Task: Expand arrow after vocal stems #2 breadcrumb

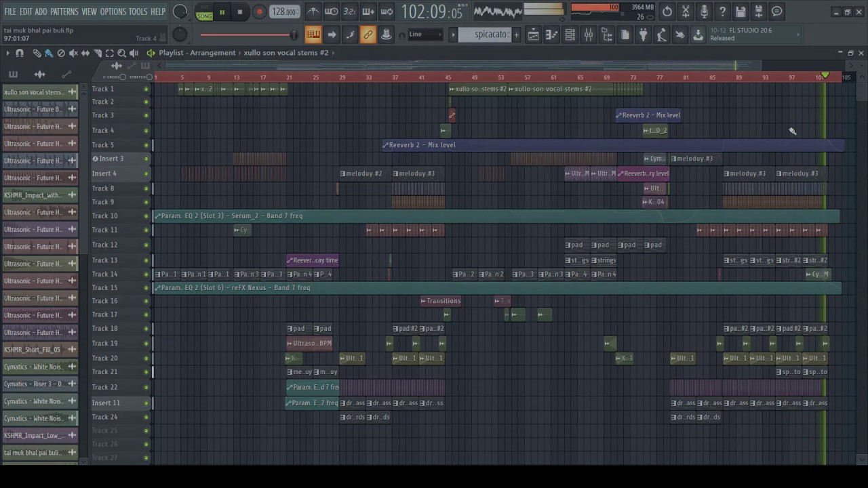Action: tap(334, 53)
